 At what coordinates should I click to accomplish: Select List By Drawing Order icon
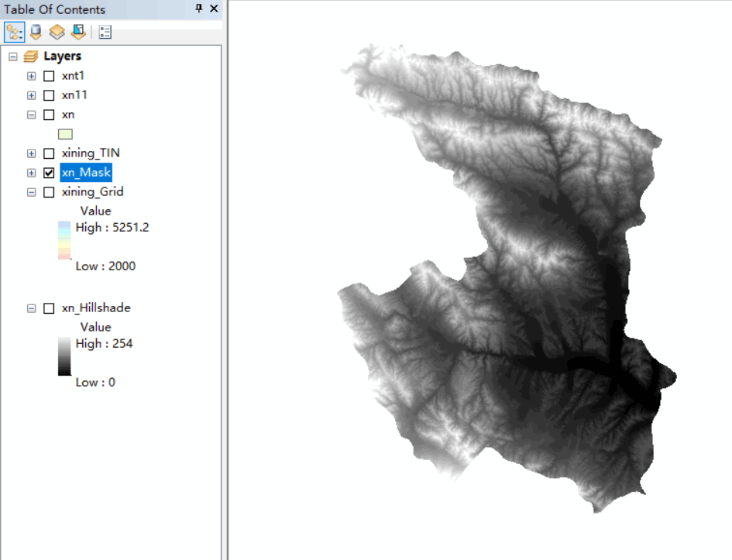pyautogui.click(x=14, y=33)
